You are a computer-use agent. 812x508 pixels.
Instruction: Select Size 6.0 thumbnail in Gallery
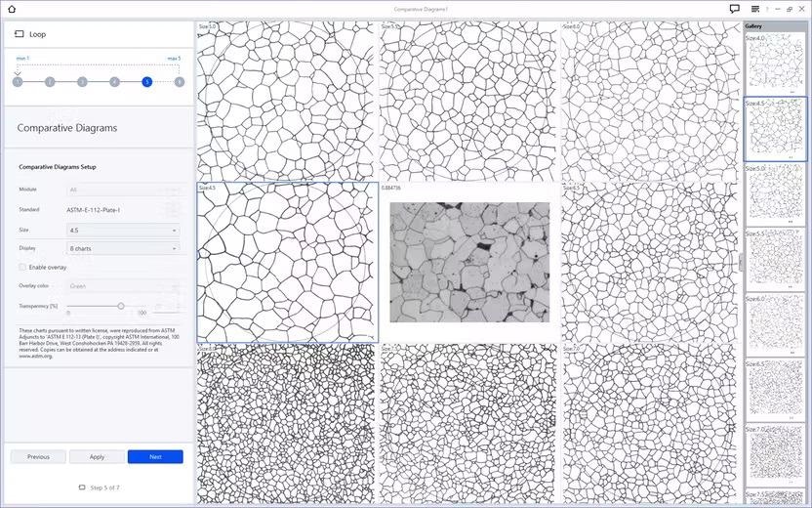(x=775, y=325)
